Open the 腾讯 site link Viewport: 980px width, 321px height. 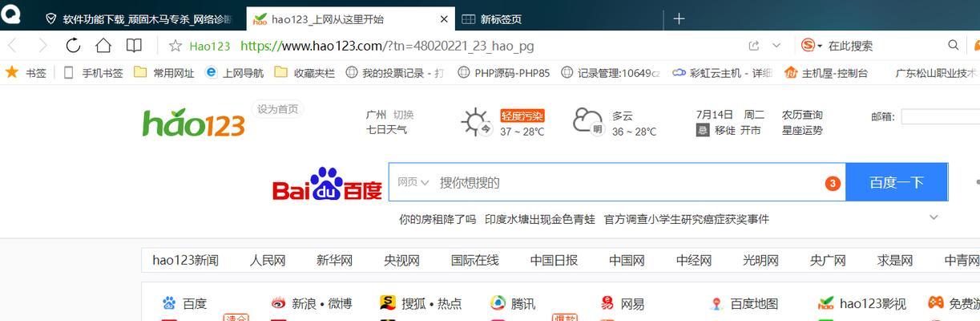(513, 303)
